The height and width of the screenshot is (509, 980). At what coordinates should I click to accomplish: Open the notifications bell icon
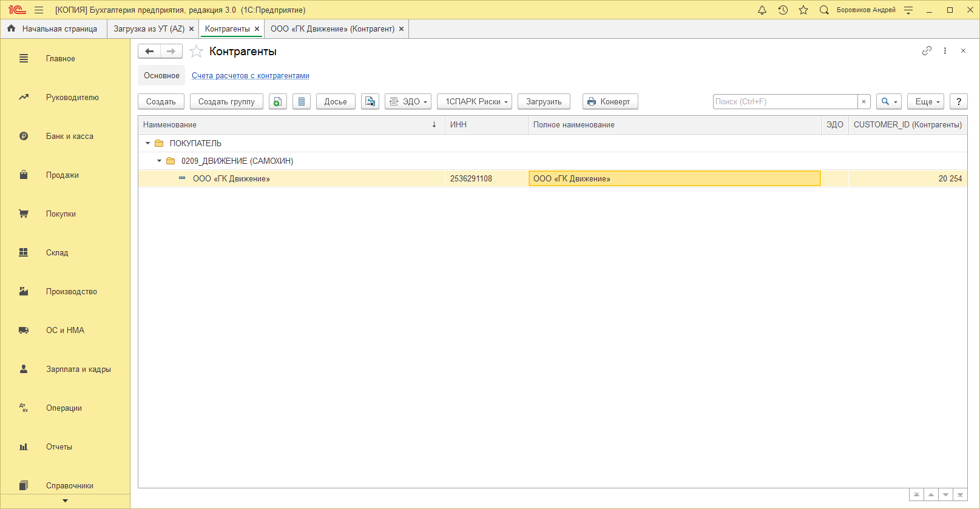[762, 10]
